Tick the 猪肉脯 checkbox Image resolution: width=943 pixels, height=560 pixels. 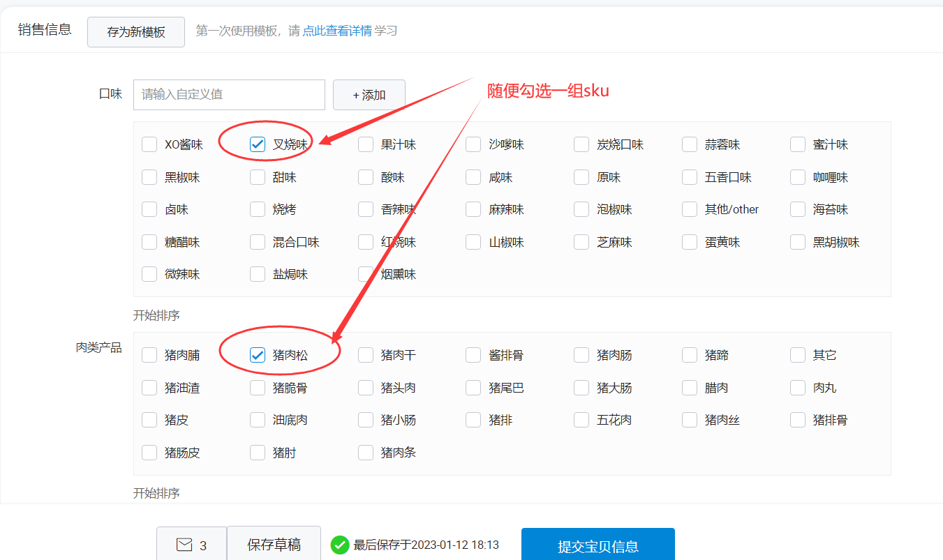point(149,355)
